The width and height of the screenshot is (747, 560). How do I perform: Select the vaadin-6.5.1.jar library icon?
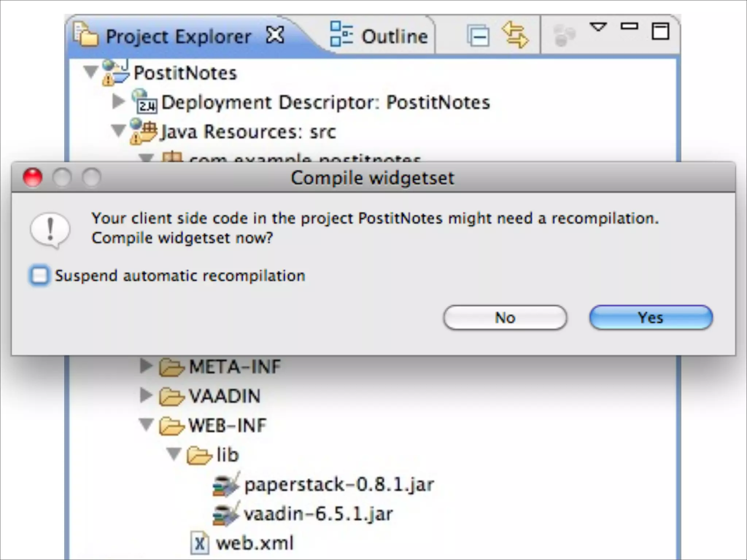pyautogui.click(x=226, y=514)
